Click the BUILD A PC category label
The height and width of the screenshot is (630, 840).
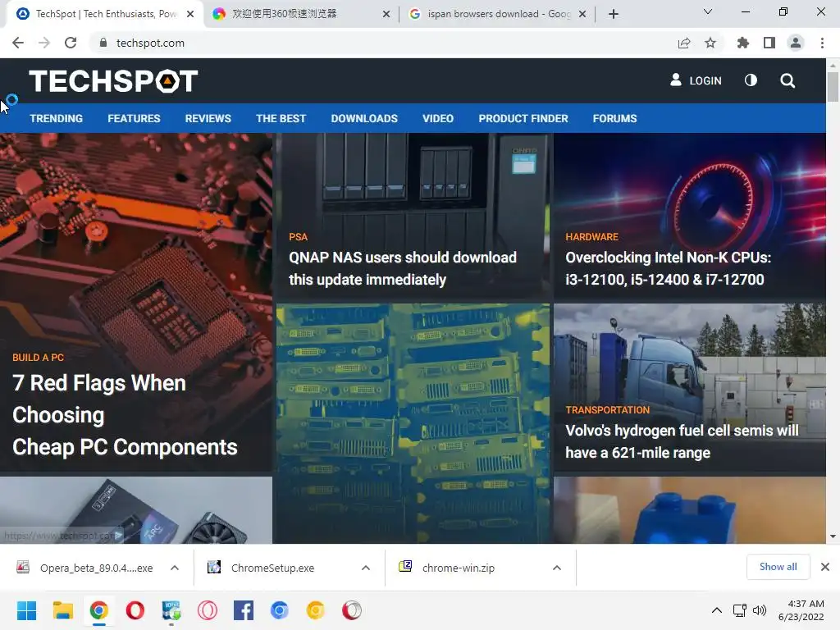pos(38,358)
